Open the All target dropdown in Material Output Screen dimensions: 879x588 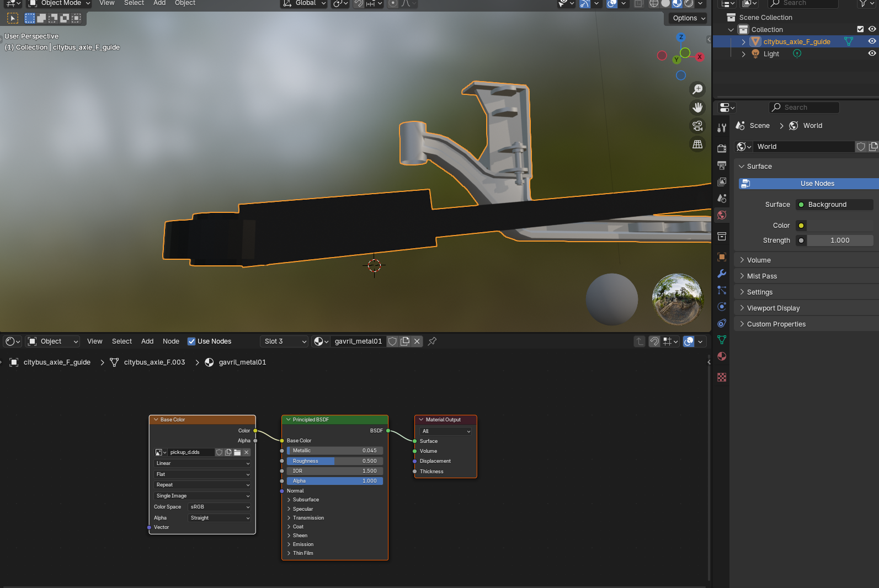coord(446,431)
